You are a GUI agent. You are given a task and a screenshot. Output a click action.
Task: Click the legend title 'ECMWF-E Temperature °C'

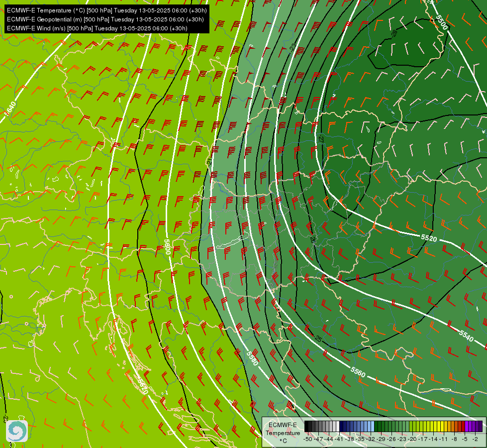click(x=283, y=433)
